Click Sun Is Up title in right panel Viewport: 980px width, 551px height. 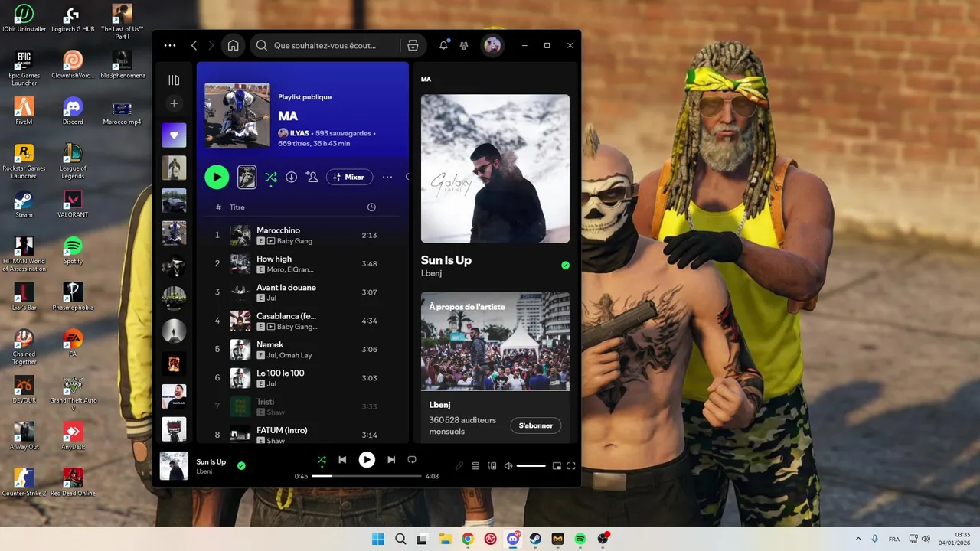pyautogui.click(x=446, y=260)
